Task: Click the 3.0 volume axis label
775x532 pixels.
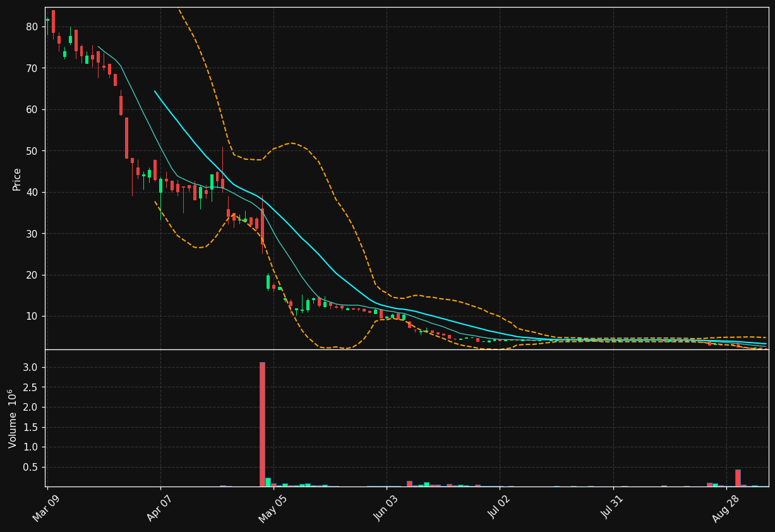Action: click(32, 368)
